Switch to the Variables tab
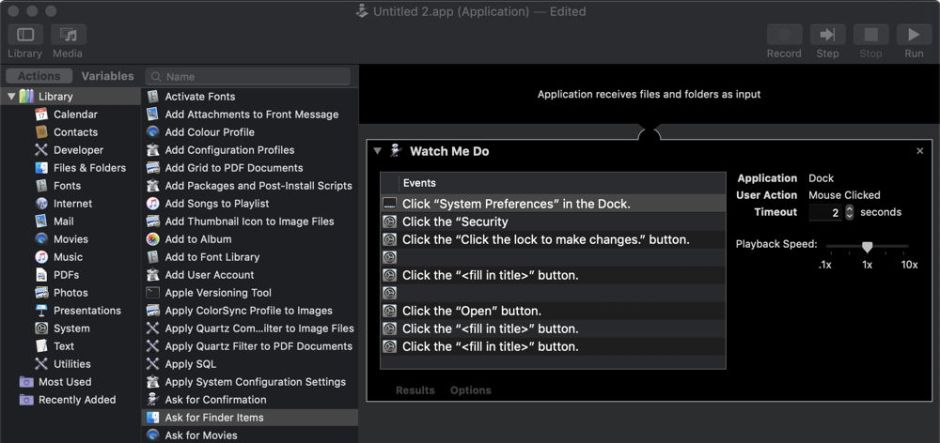The width and height of the screenshot is (940, 443). point(107,76)
